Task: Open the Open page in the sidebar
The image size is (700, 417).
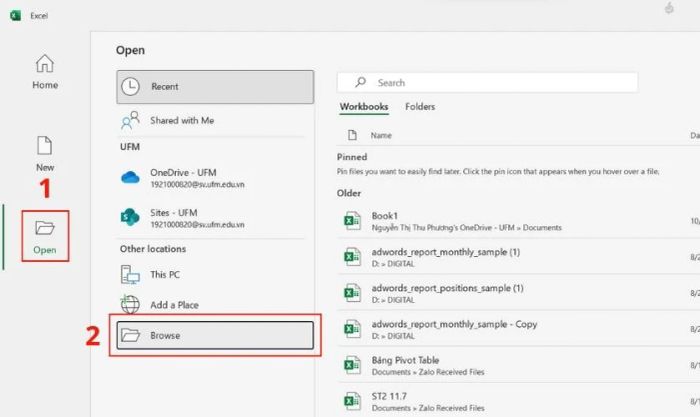Action: (45, 236)
